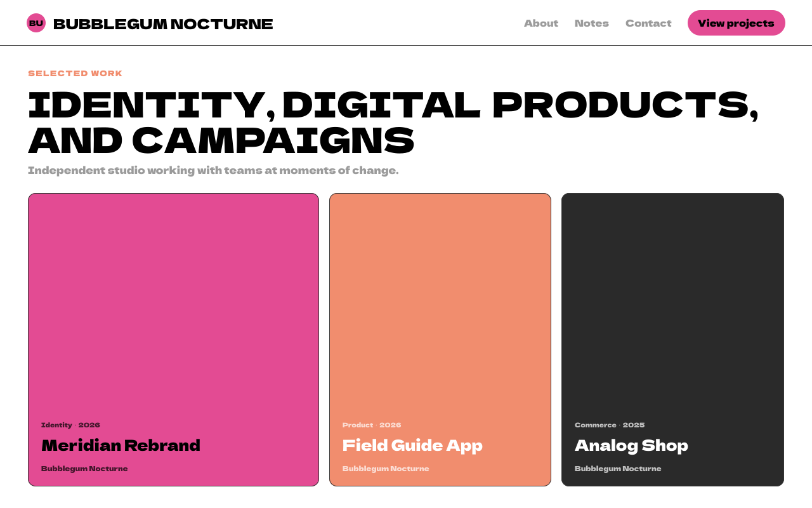The width and height of the screenshot is (812, 508).
Task: Open the Notes nav link
Action: point(592,23)
